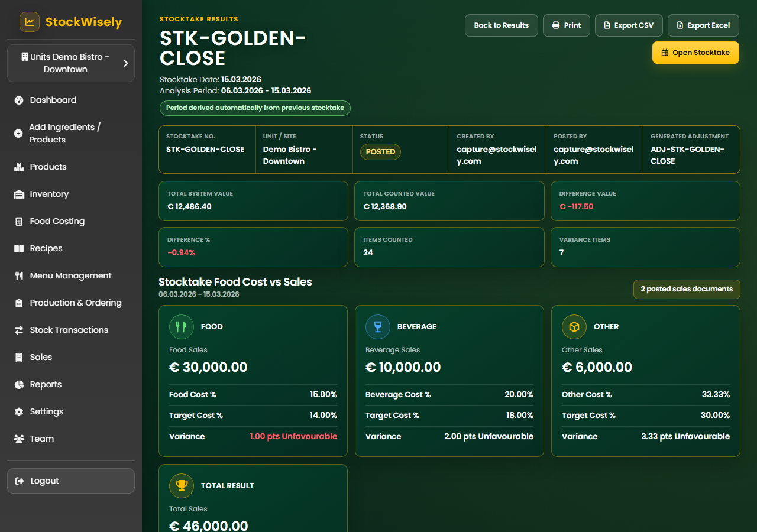Click the Logout button
757x532 pixels.
(71, 481)
